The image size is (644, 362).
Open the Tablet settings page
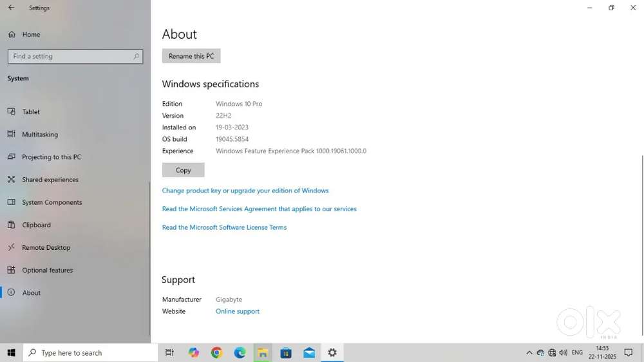pyautogui.click(x=31, y=112)
